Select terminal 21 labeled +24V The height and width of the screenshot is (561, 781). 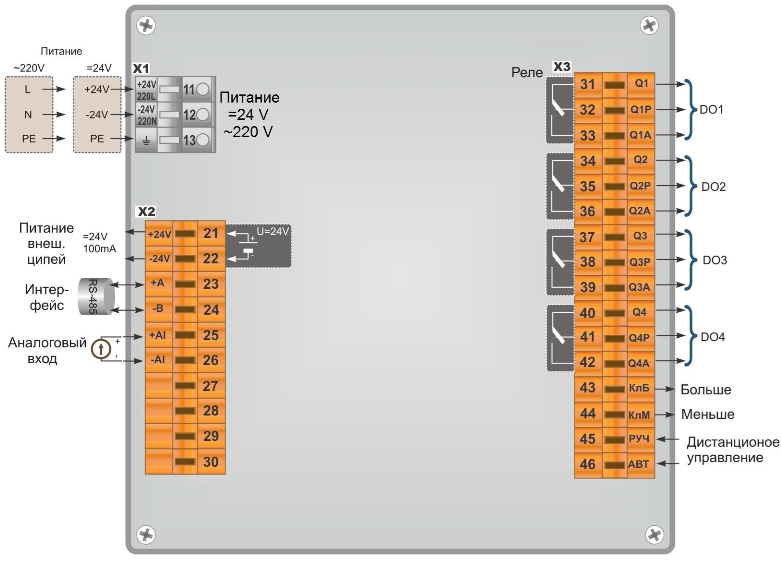pyautogui.click(x=185, y=233)
